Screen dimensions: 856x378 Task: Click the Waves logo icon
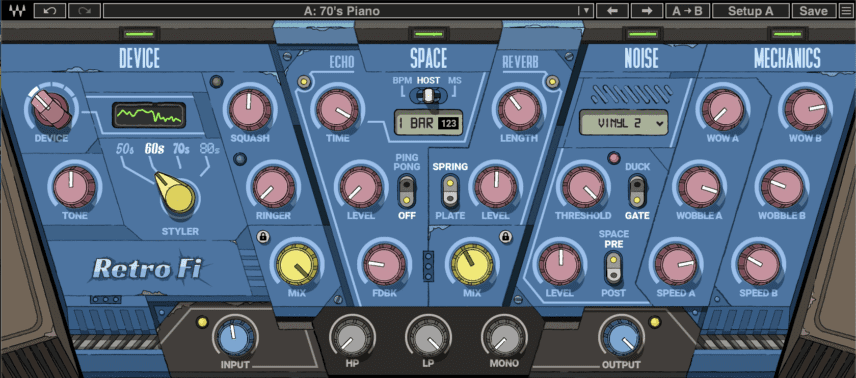pos(17,10)
